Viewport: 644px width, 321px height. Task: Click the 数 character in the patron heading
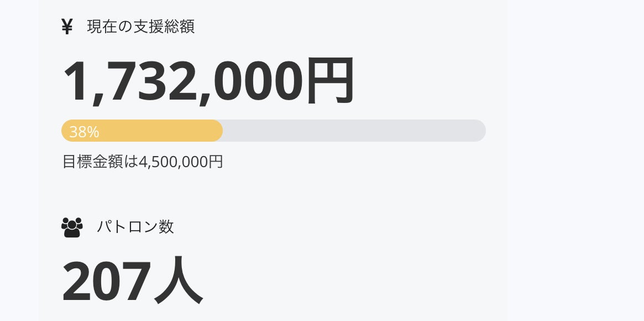point(166,227)
